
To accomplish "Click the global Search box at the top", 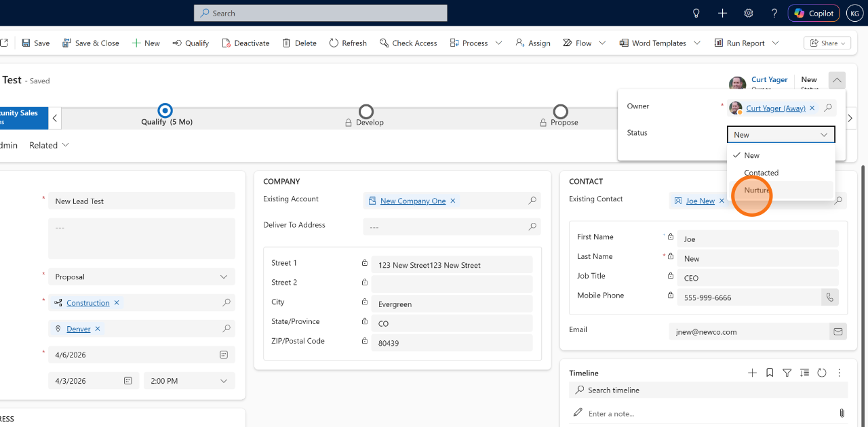I will tap(321, 13).
